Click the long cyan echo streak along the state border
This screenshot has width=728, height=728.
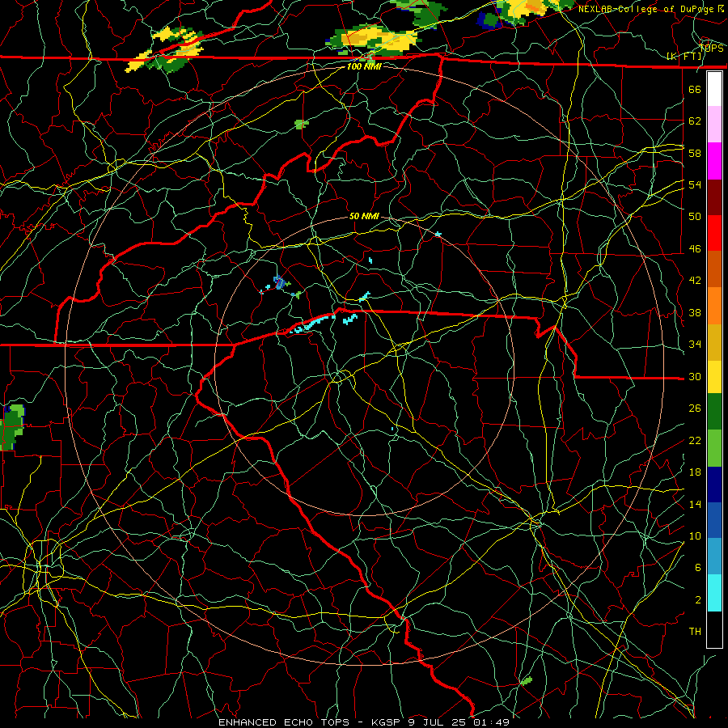pos(311,323)
